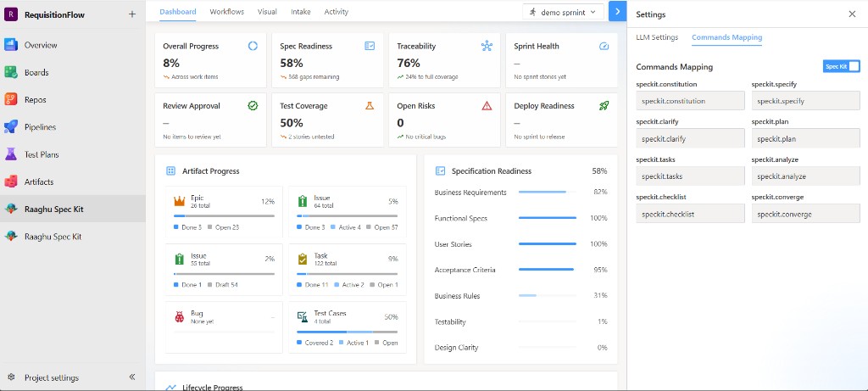Open the Activity tab
This screenshot has height=391, width=868.
(337, 12)
